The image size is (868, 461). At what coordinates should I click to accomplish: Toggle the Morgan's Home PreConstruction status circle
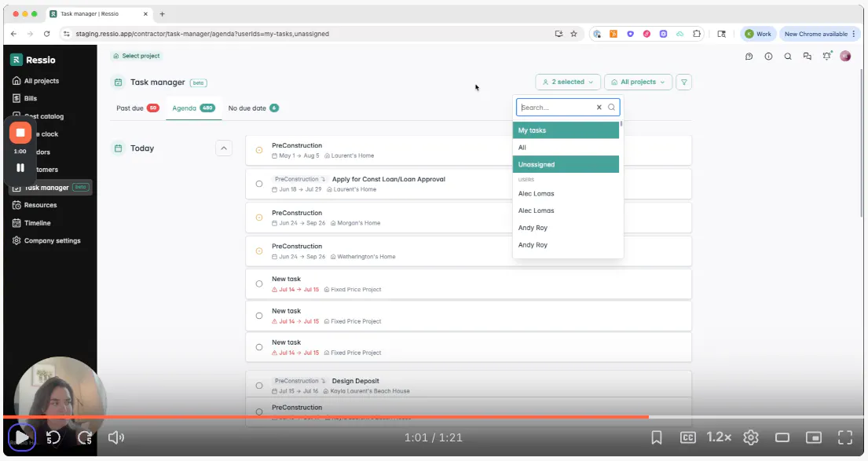click(x=259, y=218)
